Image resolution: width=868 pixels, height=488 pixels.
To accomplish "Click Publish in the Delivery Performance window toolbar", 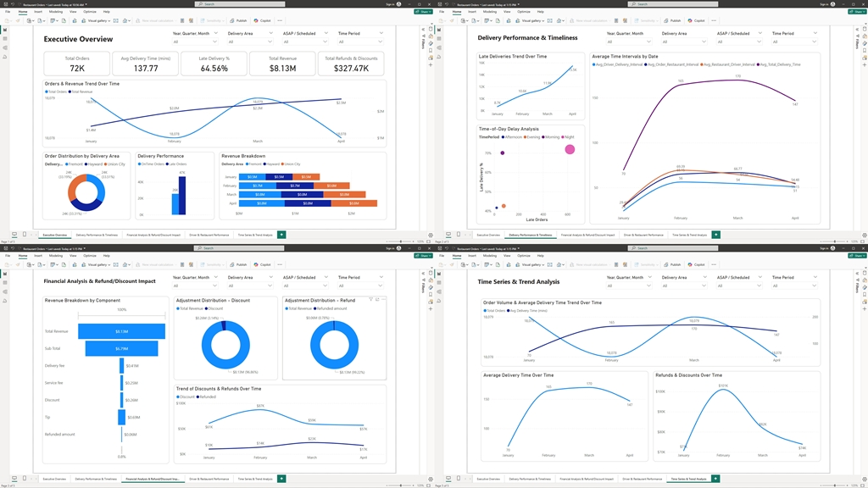I will tap(673, 20).
